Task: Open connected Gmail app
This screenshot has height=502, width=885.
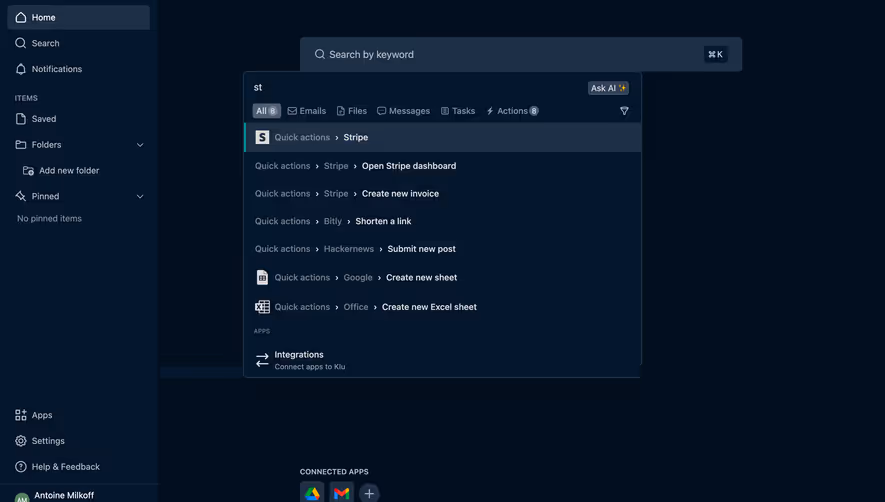Action: [x=341, y=493]
